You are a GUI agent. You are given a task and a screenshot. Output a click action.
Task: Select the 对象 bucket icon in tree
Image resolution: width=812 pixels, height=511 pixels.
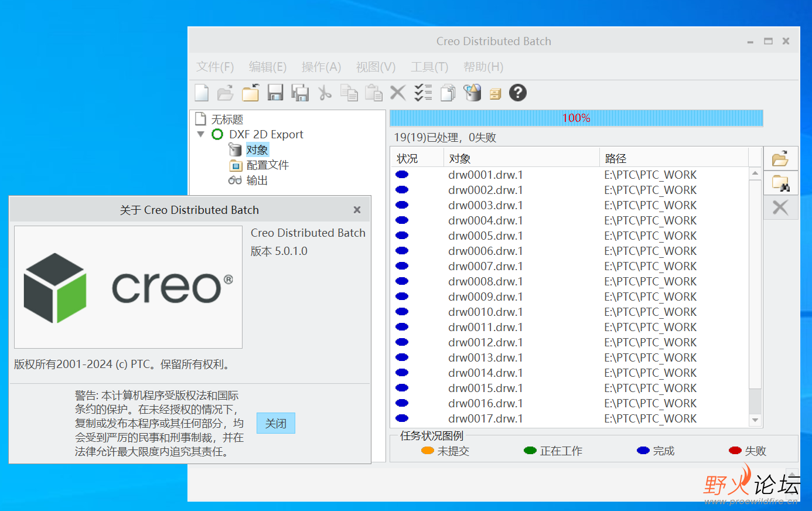point(235,150)
